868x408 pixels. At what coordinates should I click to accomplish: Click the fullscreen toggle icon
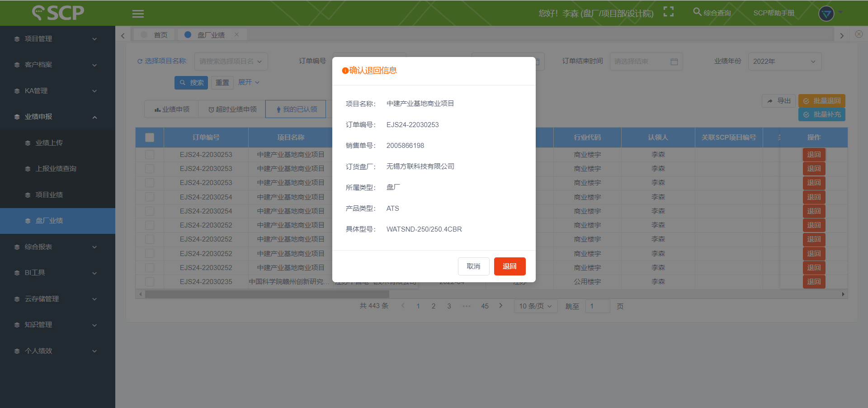click(669, 12)
